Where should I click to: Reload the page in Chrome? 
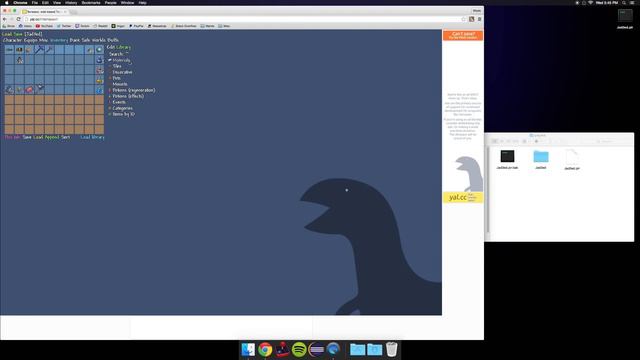pyautogui.click(x=18, y=19)
